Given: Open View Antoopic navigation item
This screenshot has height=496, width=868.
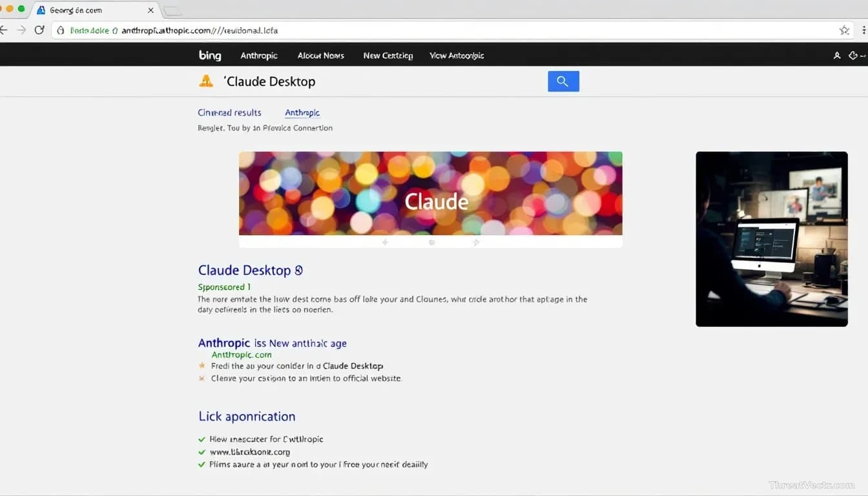Looking at the screenshot, I should (x=457, y=56).
